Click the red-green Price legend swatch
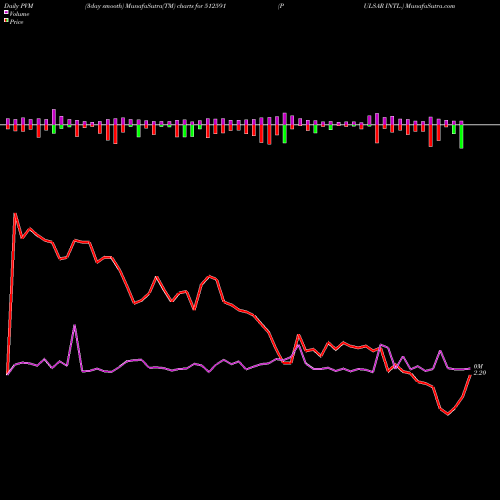Screen dimensions: 500x500 tap(6, 21)
